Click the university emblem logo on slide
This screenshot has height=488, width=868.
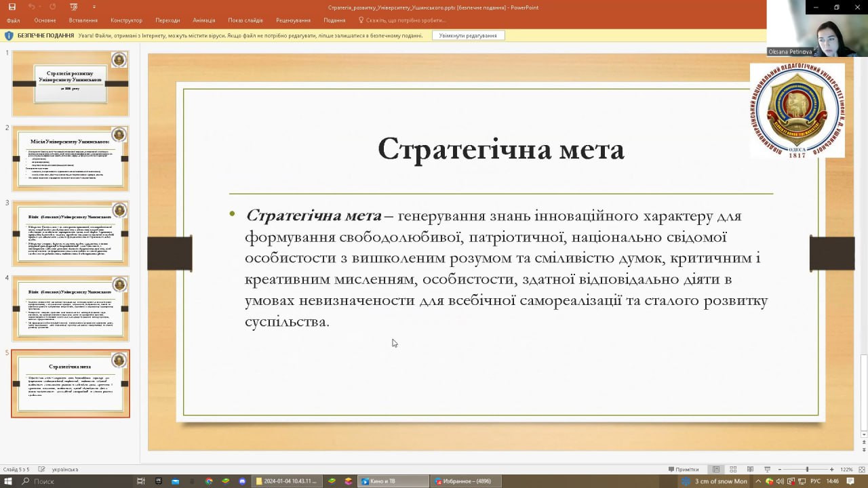click(x=797, y=110)
